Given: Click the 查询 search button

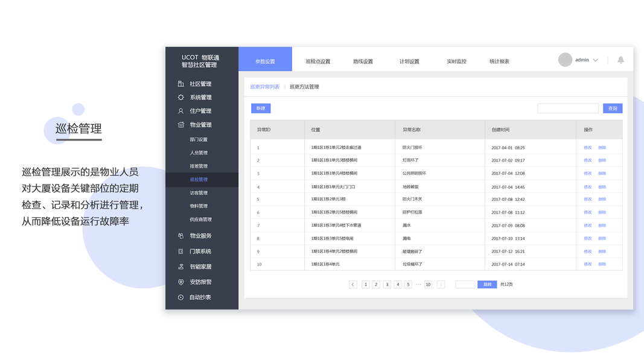Looking at the screenshot, I should point(613,109).
